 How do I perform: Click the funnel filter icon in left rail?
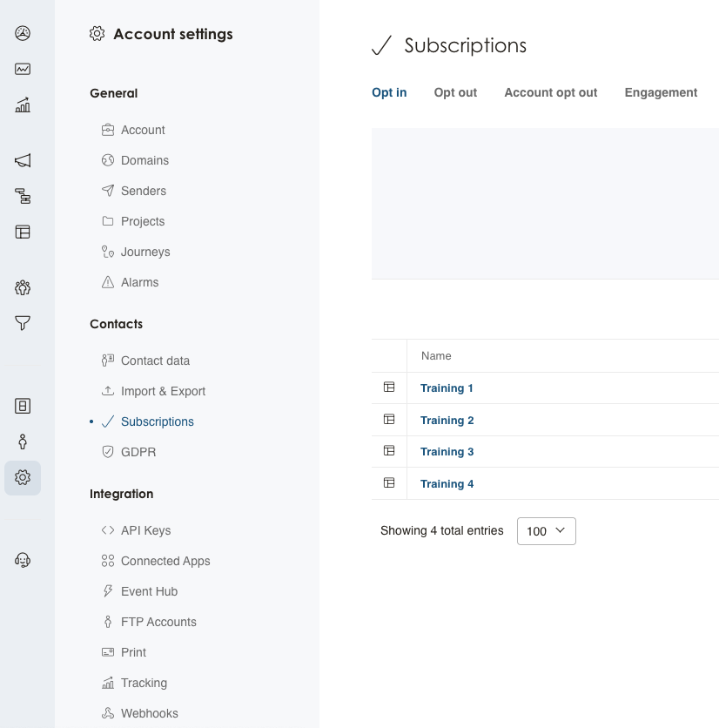click(23, 323)
